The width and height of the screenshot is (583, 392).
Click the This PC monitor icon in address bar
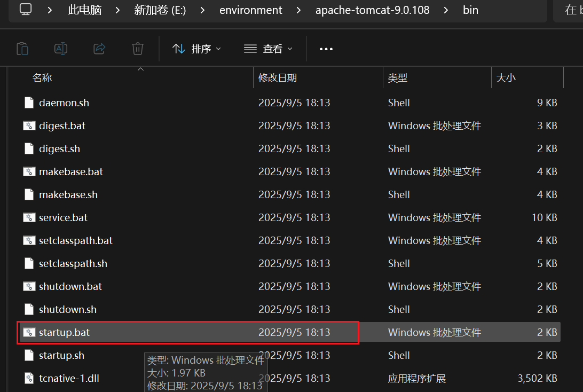[26, 9]
